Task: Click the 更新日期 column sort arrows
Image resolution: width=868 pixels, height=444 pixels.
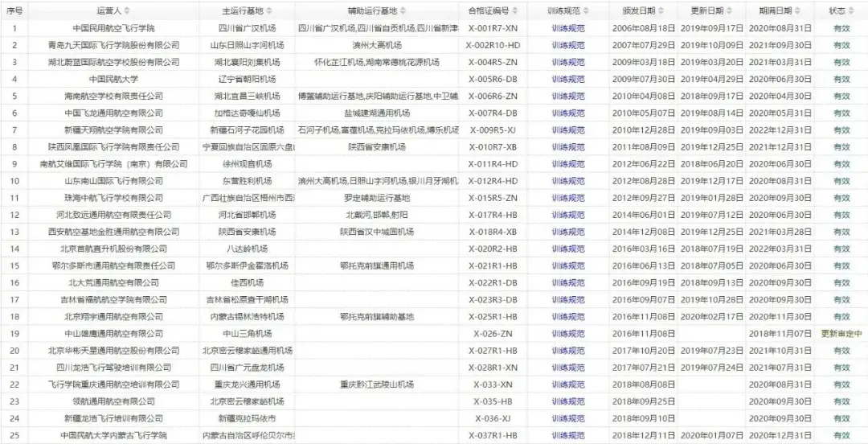Action: 729,10
